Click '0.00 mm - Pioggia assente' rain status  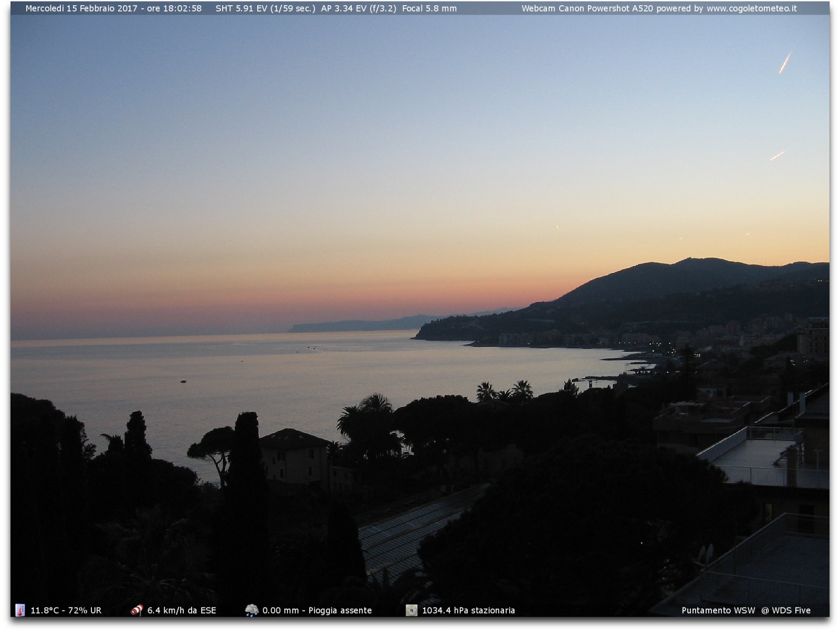click(x=317, y=611)
